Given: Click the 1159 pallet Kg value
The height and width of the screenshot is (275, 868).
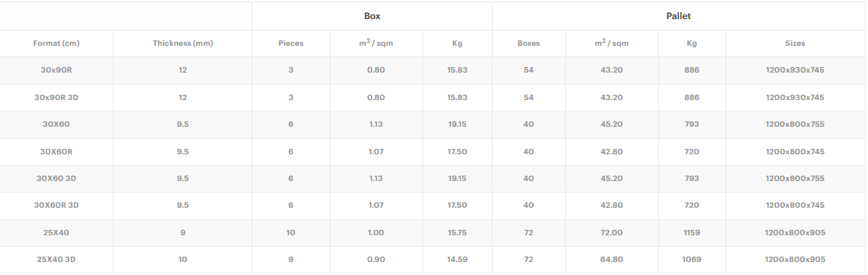Looking at the screenshot, I should pyautogui.click(x=692, y=232).
